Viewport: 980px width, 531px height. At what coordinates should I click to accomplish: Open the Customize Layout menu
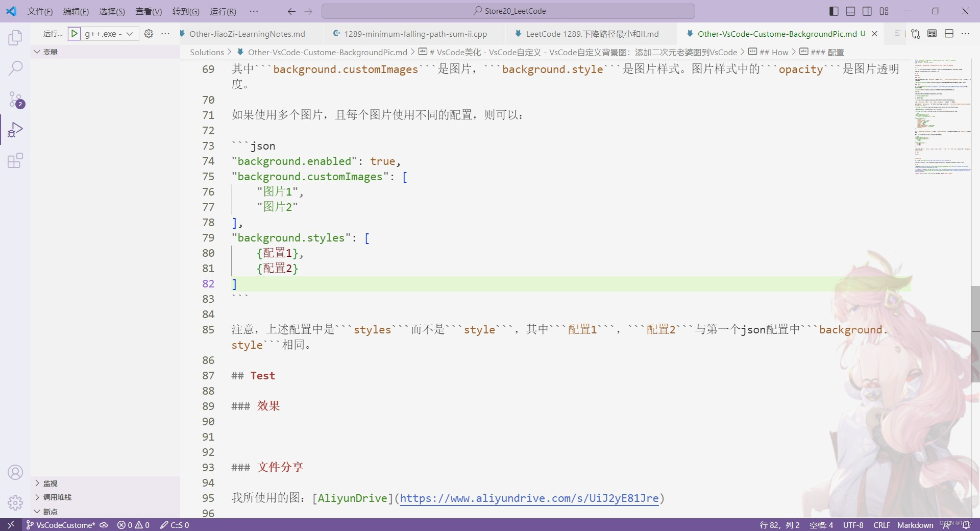[x=884, y=11]
